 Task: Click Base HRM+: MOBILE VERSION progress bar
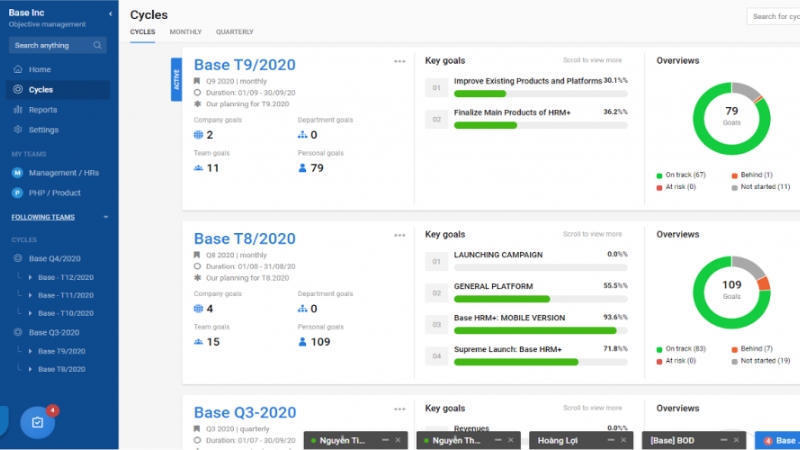coord(541,331)
